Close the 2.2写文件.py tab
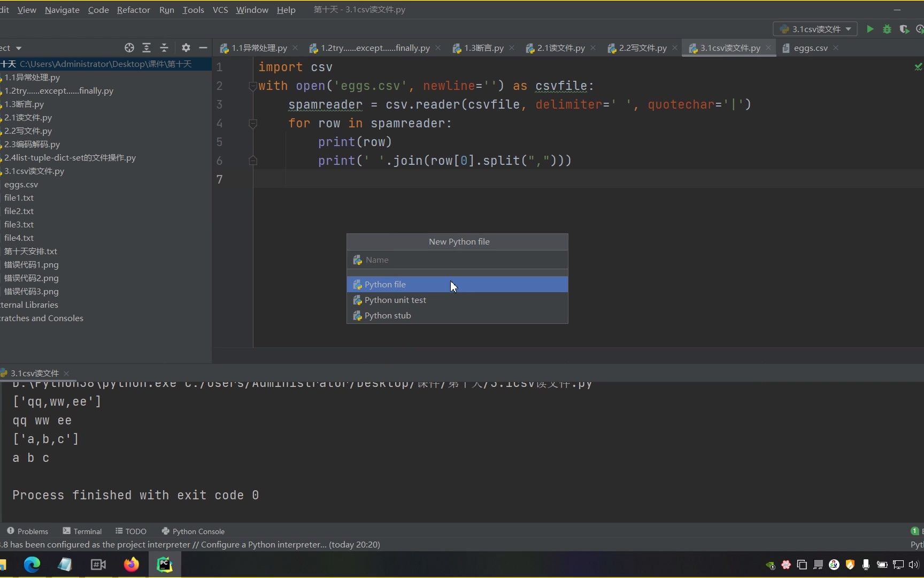The width and height of the screenshot is (924, 578). (675, 48)
